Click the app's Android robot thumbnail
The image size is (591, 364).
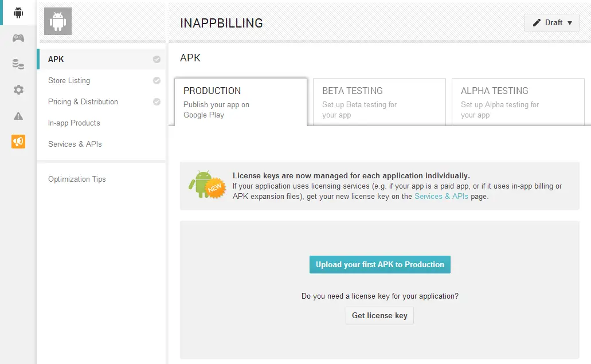point(58,22)
